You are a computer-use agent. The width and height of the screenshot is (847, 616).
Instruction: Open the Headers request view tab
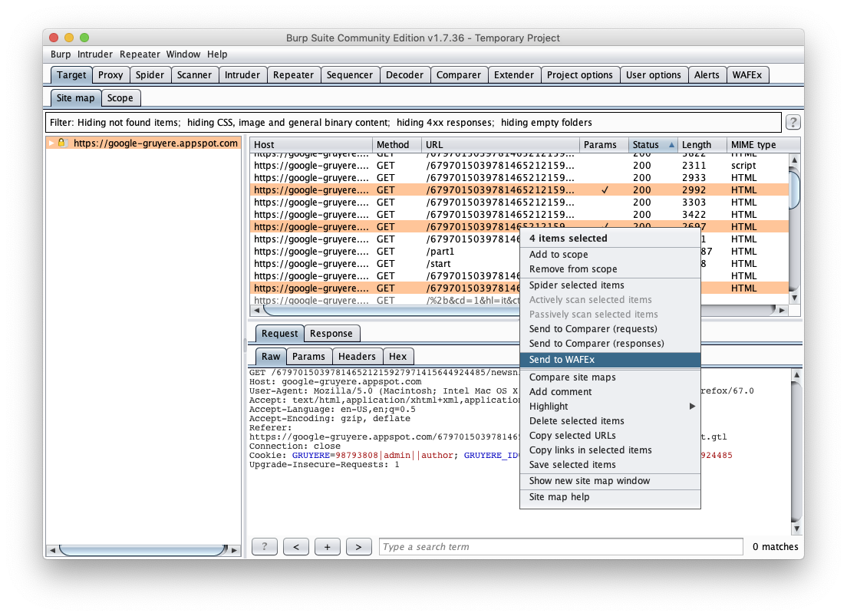pos(357,357)
